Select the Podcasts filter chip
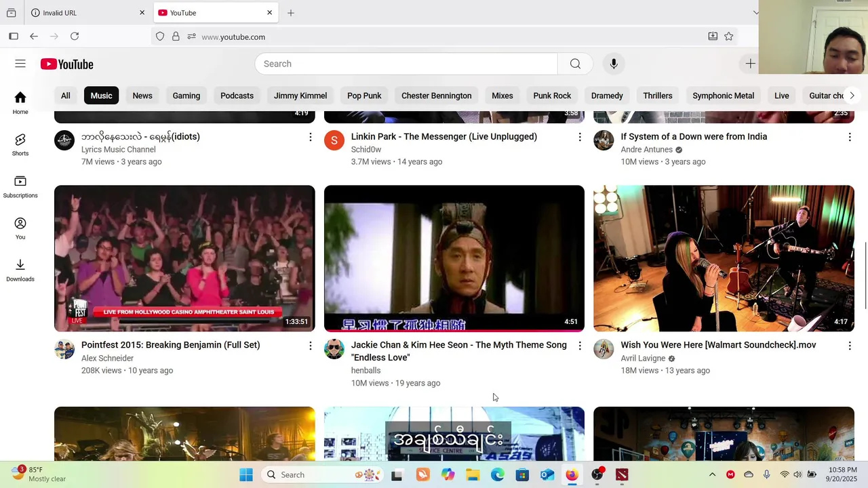 pos(237,96)
